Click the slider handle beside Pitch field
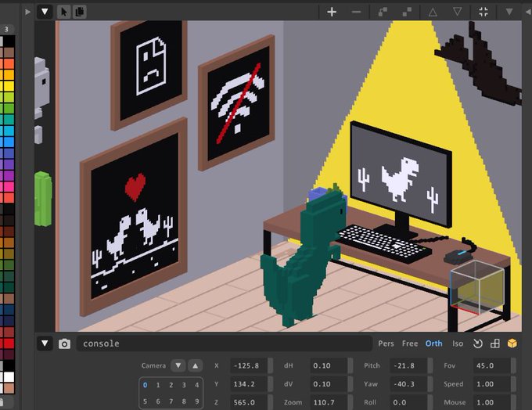 (x=430, y=365)
